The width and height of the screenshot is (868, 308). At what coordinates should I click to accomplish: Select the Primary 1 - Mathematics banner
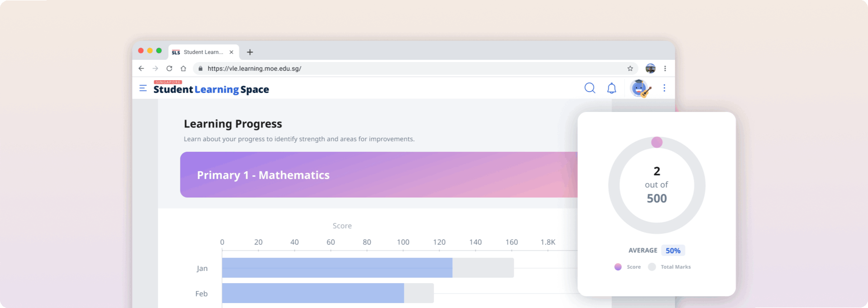(379, 174)
